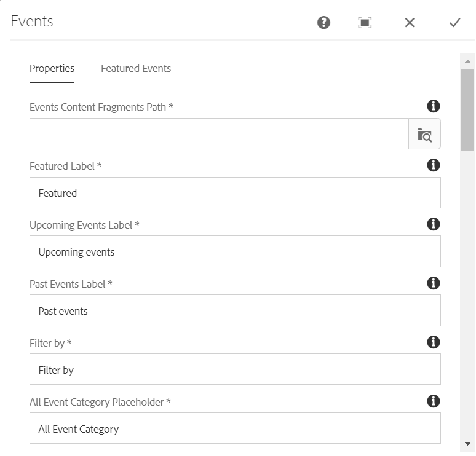Toggle fullscreen mode for Events dialog

[x=365, y=23]
